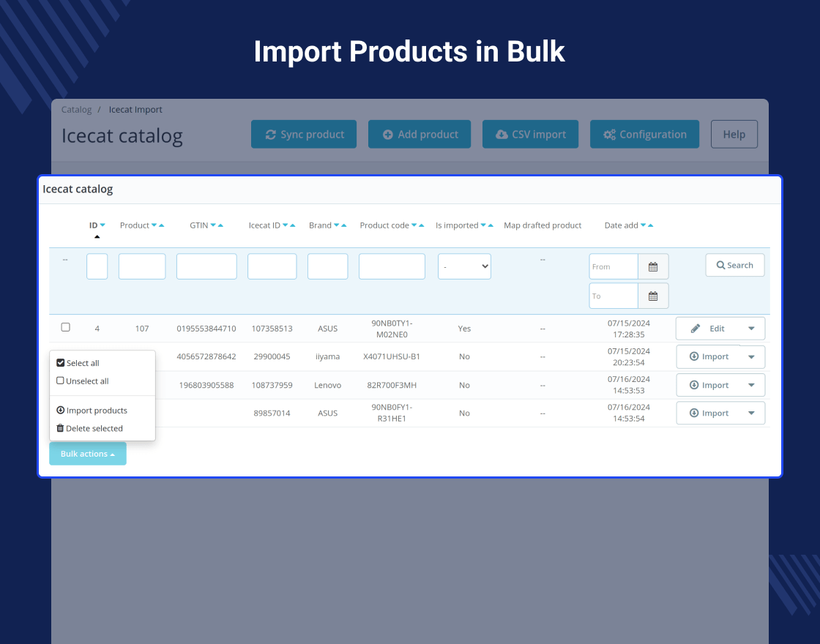The height and width of the screenshot is (644, 820).
Task: Open the Is imported filter dropdown
Action: pos(464,266)
